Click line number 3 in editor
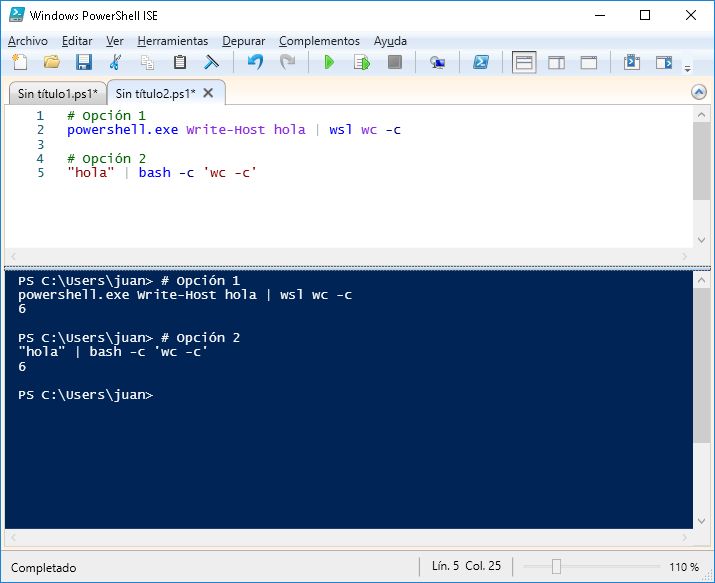 (x=41, y=144)
